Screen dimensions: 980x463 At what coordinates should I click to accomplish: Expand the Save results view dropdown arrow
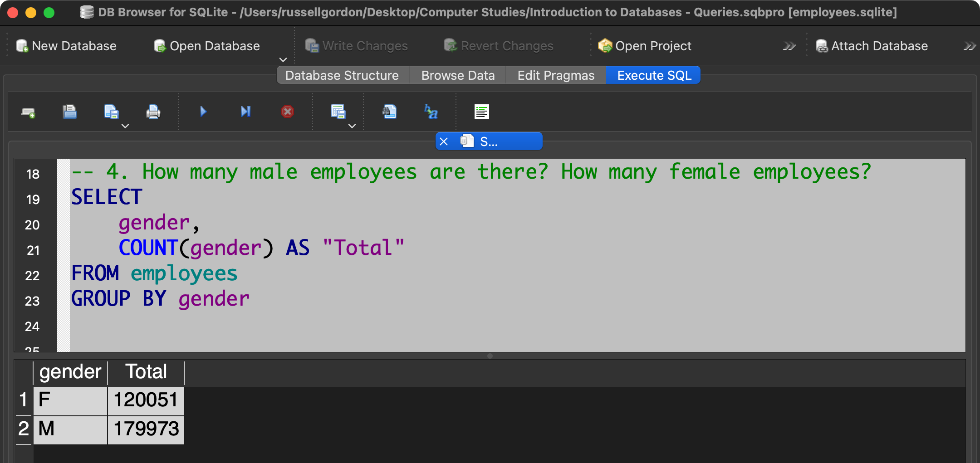point(352,126)
